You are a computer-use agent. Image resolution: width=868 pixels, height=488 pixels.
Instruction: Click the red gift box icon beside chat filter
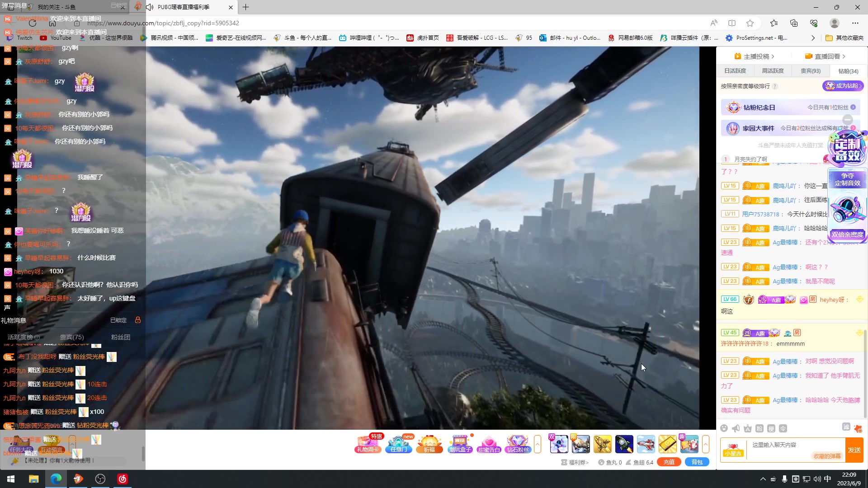click(858, 428)
